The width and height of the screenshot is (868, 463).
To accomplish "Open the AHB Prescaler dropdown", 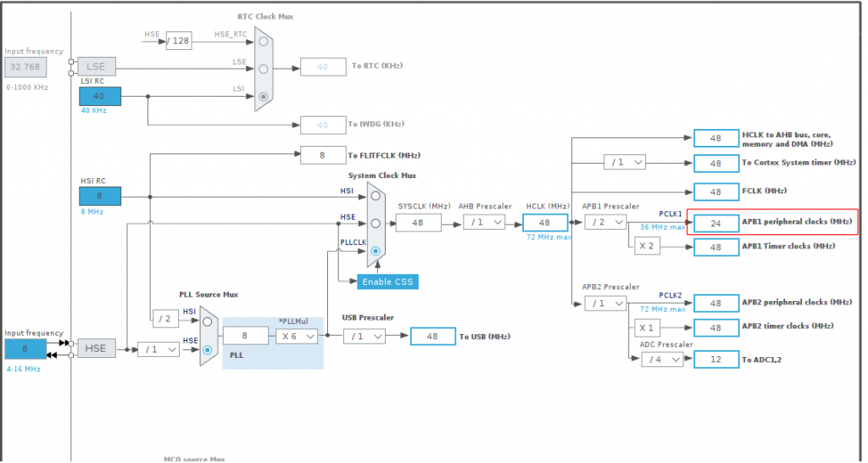I will pyautogui.click(x=484, y=223).
